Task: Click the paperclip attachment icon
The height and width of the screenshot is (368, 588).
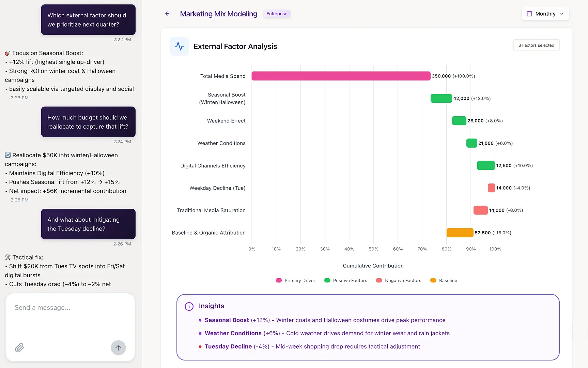Action: pos(19,348)
